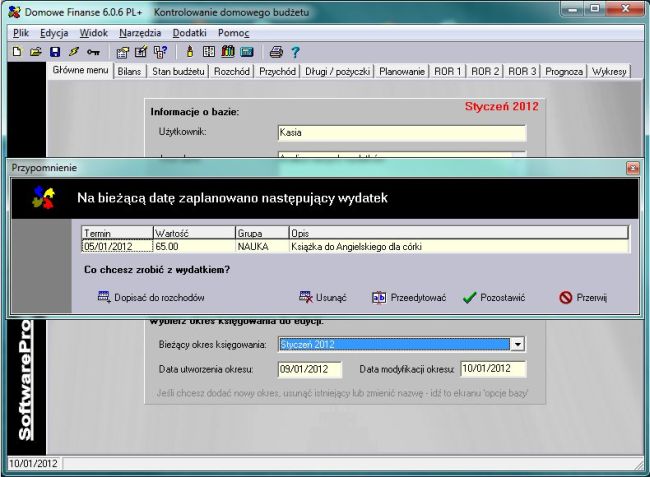Click the Opis column header
The image size is (650, 477).
point(459,233)
